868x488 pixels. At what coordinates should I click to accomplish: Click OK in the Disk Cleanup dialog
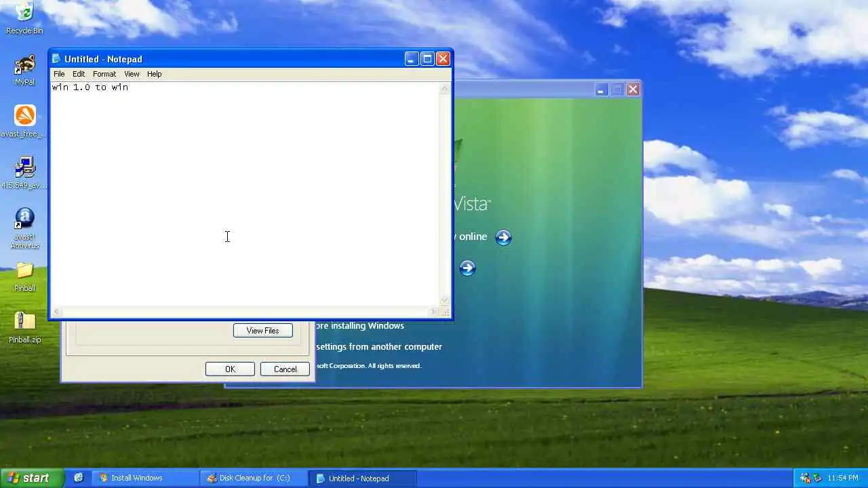230,369
